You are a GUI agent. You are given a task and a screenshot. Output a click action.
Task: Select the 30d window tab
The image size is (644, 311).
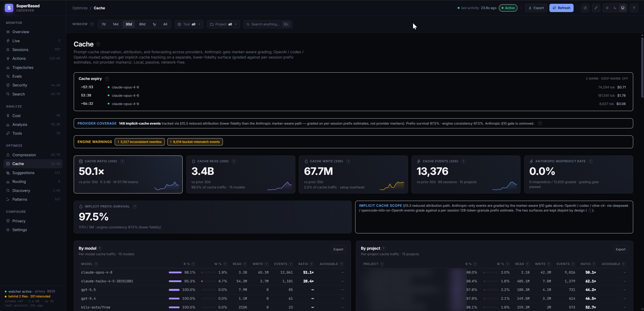click(x=129, y=24)
